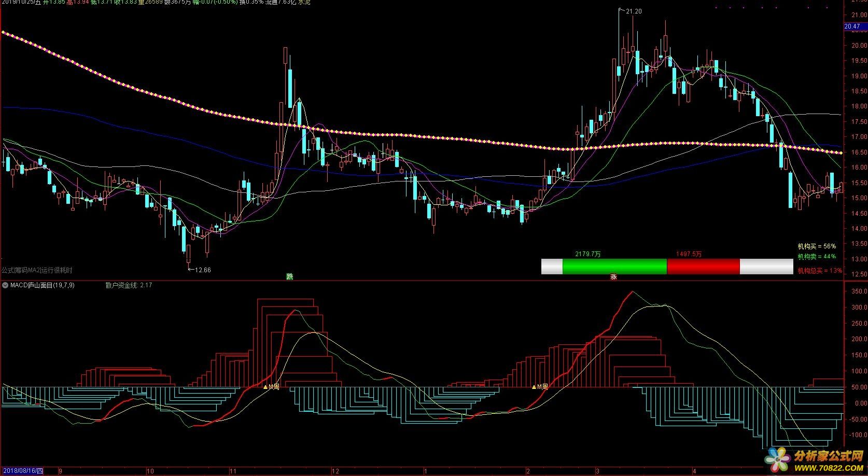Viewport: 868px width, 476px height.
Task: Click the 公式[筹码MA2]运行很耗时 notice
Action: pos(37,270)
